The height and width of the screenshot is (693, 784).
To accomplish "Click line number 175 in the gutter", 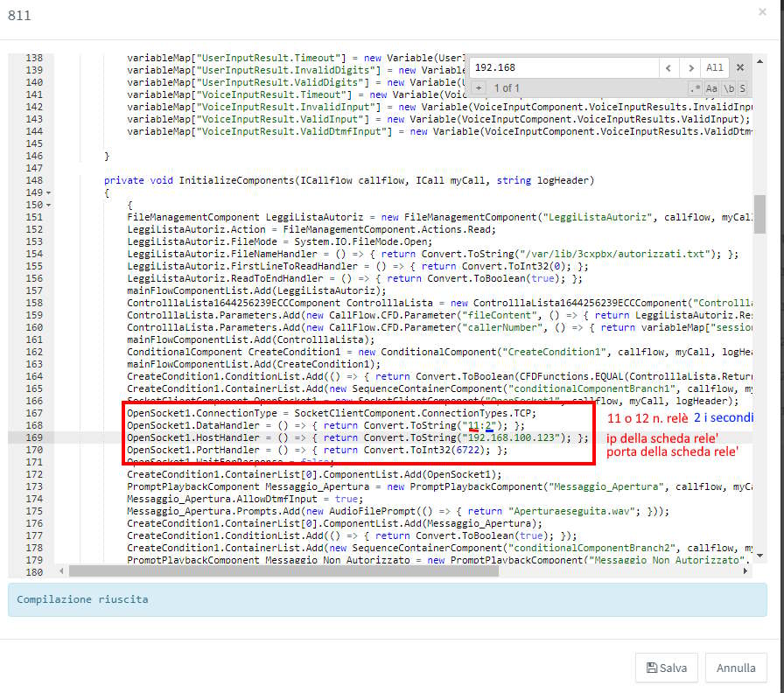I will [x=34, y=512].
